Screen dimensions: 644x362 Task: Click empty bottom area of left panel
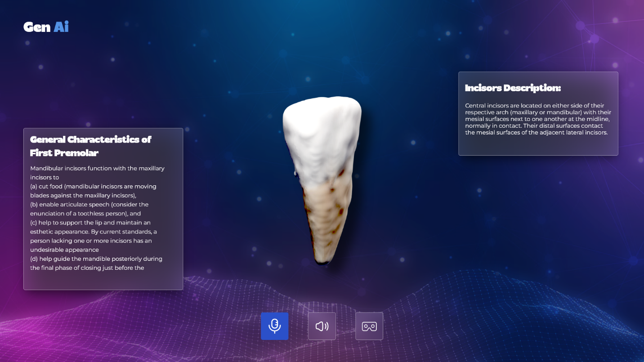(x=103, y=281)
